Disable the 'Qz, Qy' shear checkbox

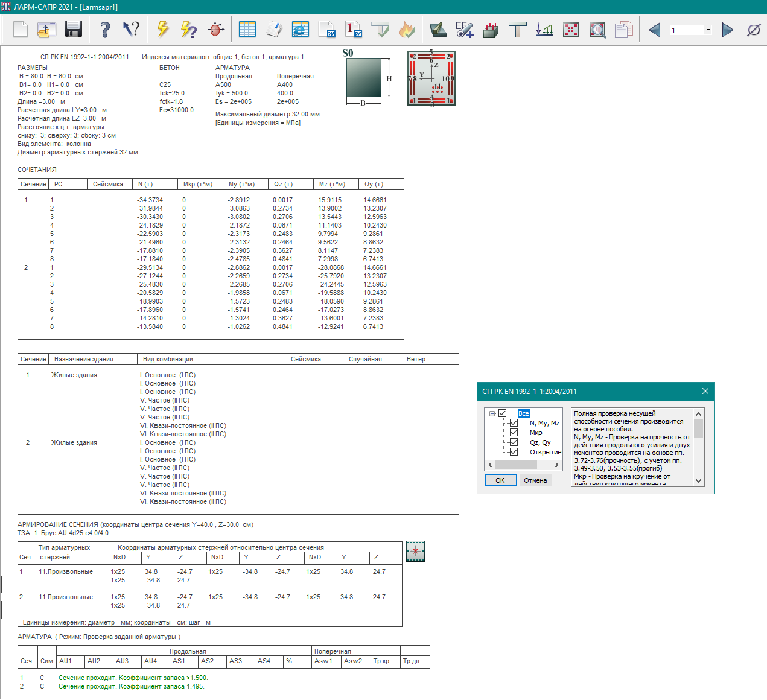pyautogui.click(x=514, y=442)
